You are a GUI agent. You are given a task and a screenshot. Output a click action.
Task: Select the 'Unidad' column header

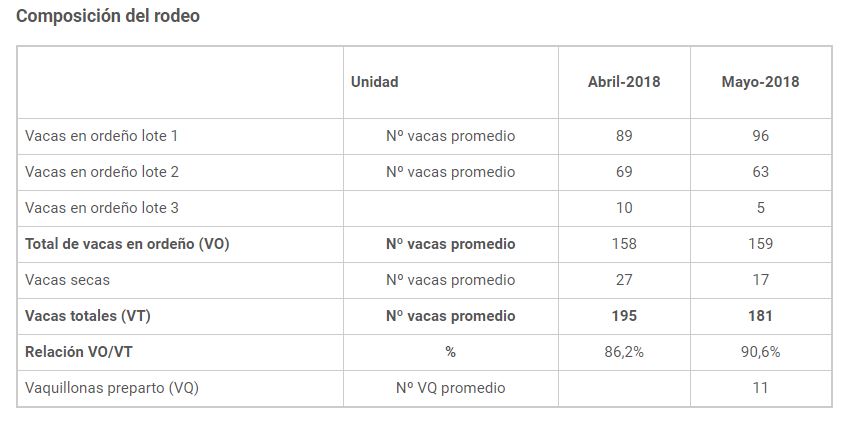coord(374,82)
